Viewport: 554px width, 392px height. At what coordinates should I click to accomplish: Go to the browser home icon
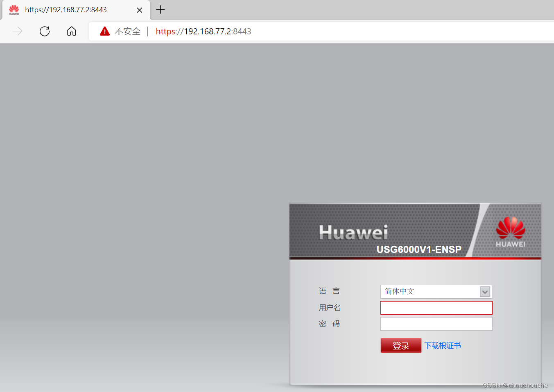click(72, 31)
